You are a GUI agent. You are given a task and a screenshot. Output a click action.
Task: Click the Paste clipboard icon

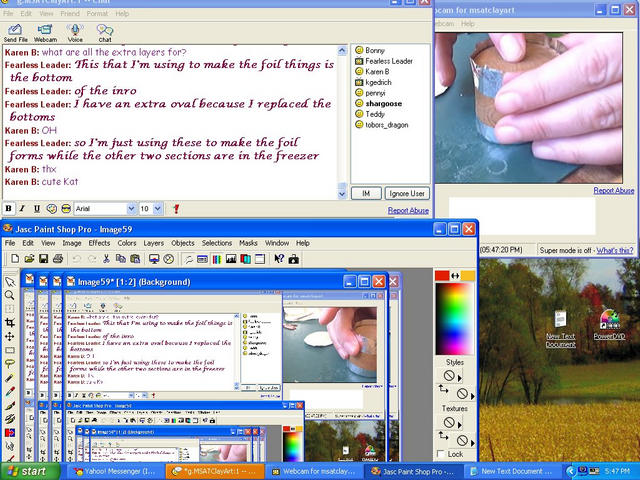(135, 259)
